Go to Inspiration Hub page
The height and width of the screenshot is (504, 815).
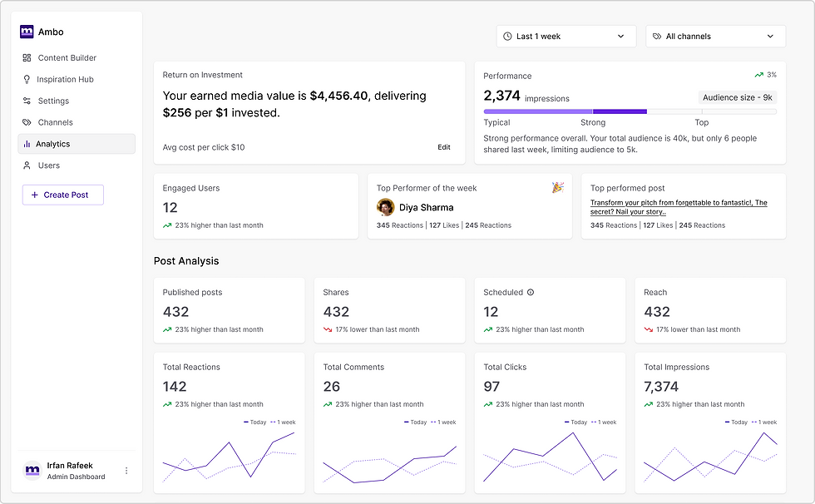coord(77,80)
